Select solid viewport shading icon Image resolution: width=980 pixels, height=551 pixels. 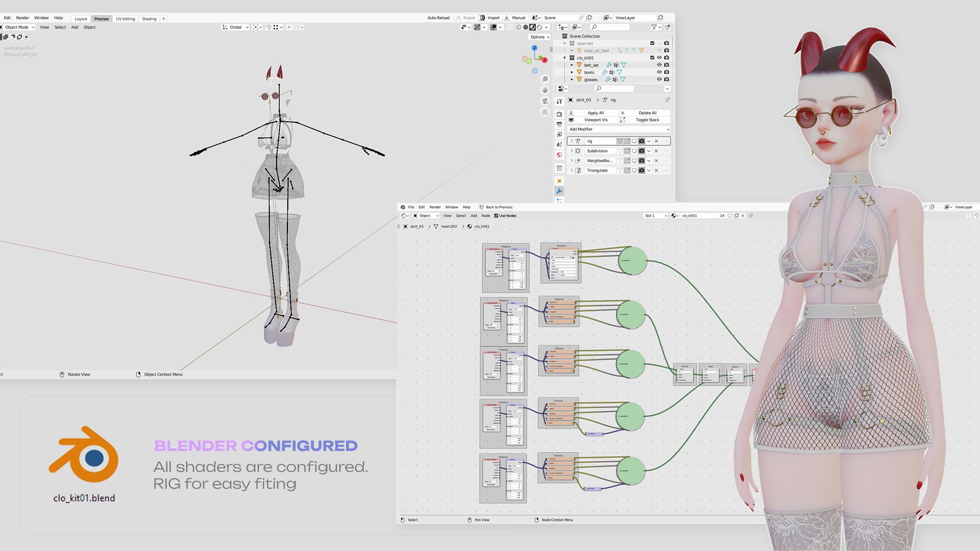pos(526,27)
